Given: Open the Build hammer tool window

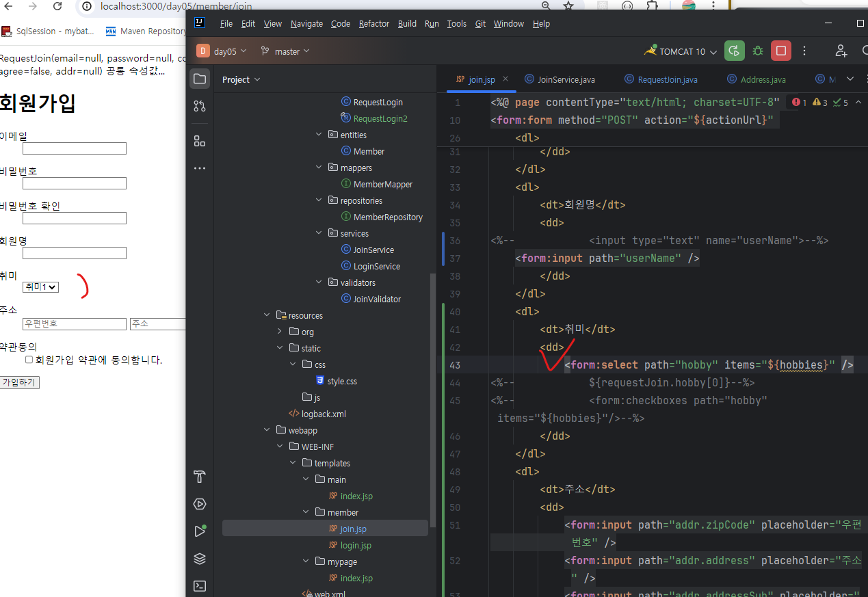Looking at the screenshot, I should [199, 477].
